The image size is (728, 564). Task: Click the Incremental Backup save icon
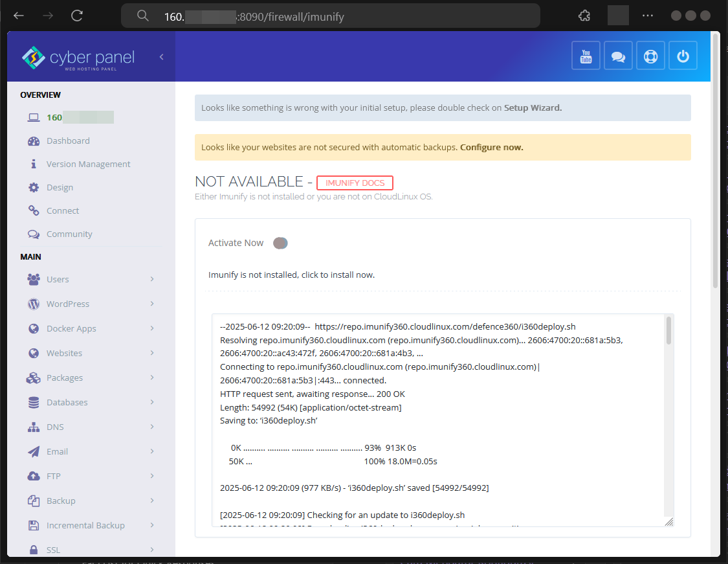34,525
